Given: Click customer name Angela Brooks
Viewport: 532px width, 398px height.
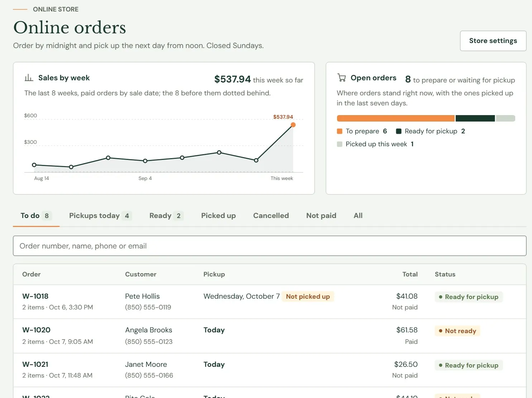Looking at the screenshot, I should [x=149, y=330].
